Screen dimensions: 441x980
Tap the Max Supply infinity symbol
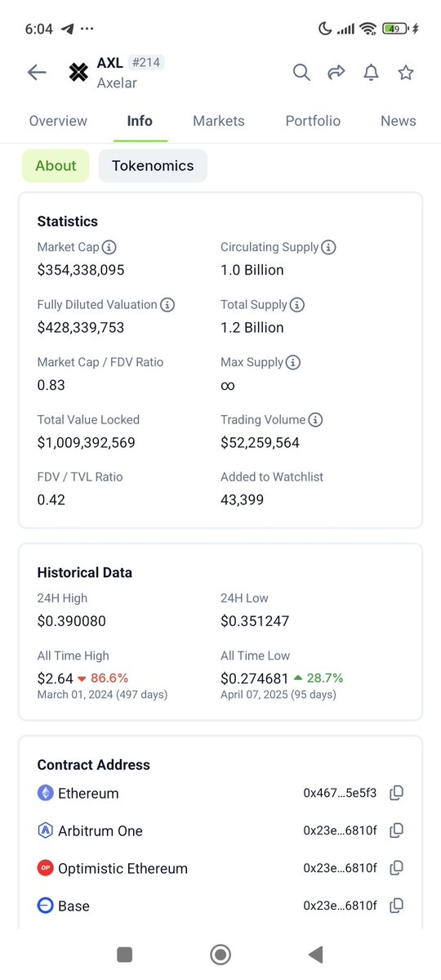click(x=228, y=386)
